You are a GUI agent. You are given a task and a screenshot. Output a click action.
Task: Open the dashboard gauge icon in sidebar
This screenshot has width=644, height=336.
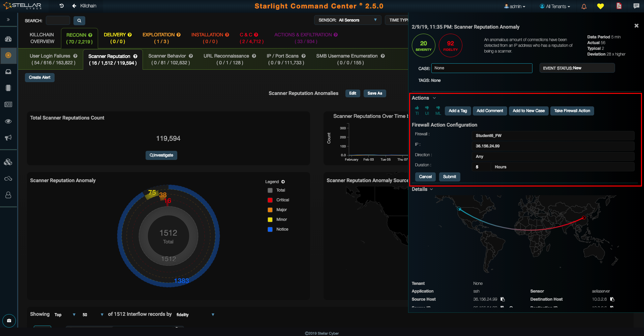click(8, 39)
